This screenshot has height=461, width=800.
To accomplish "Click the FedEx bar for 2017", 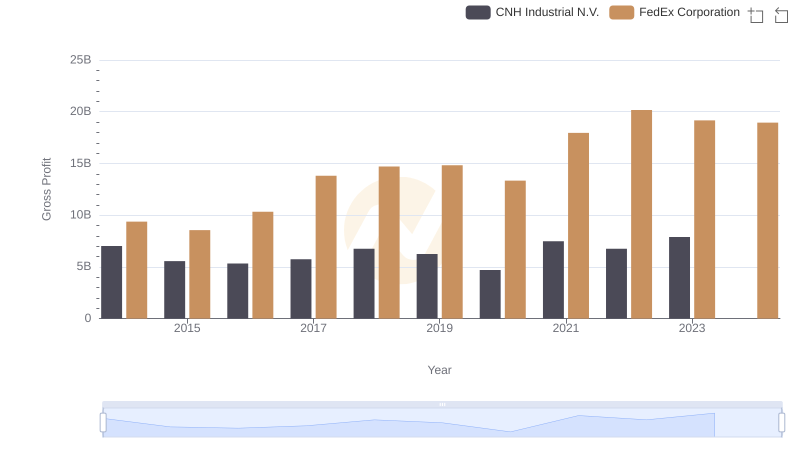I will pyautogui.click(x=326, y=247).
